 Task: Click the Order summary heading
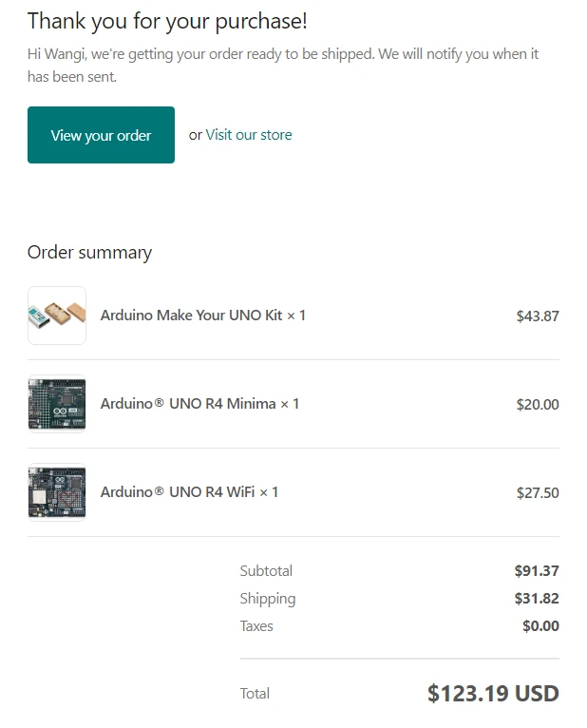[89, 253]
